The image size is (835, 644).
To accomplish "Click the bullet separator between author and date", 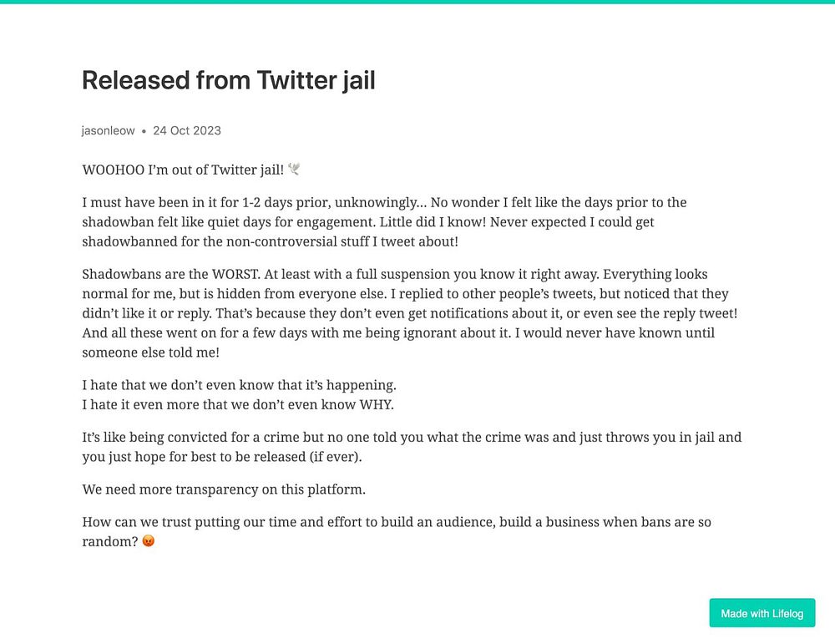I will click(x=144, y=131).
